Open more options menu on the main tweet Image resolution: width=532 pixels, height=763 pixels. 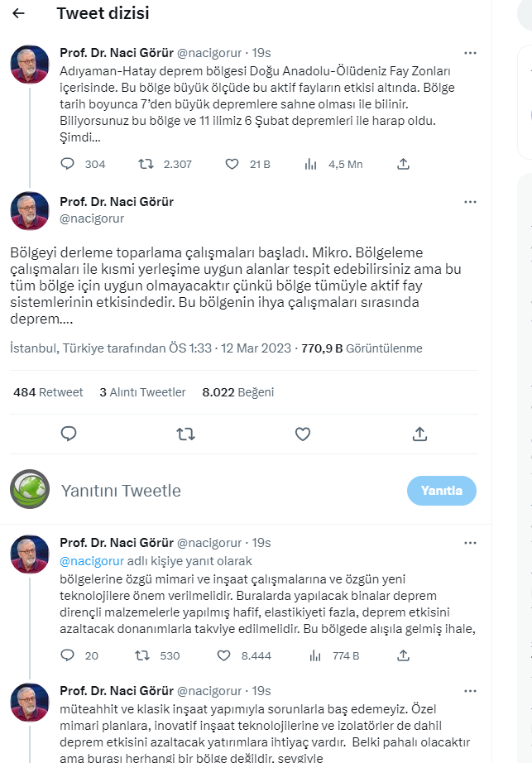tap(470, 202)
